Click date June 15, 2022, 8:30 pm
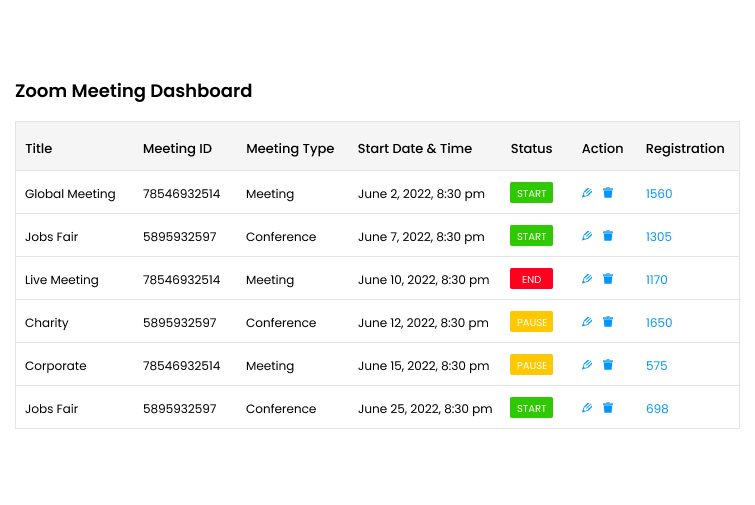The width and height of the screenshot is (755, 505). 423,365
